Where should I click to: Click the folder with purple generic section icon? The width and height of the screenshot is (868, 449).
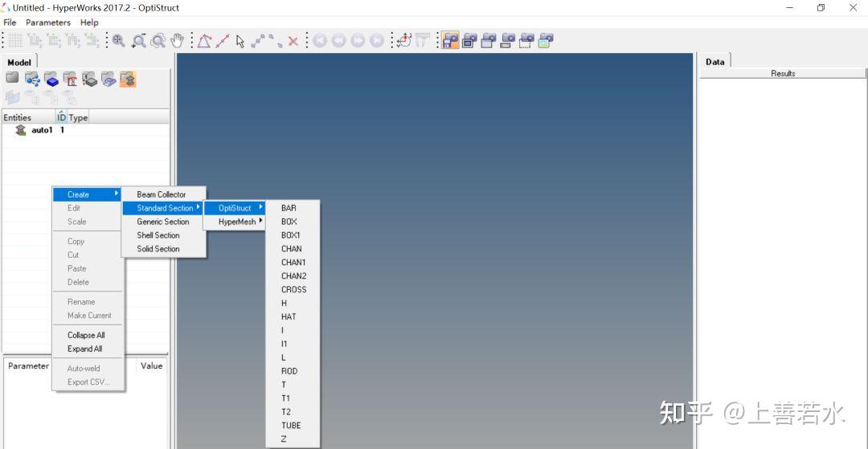click(x=108, y=79)
